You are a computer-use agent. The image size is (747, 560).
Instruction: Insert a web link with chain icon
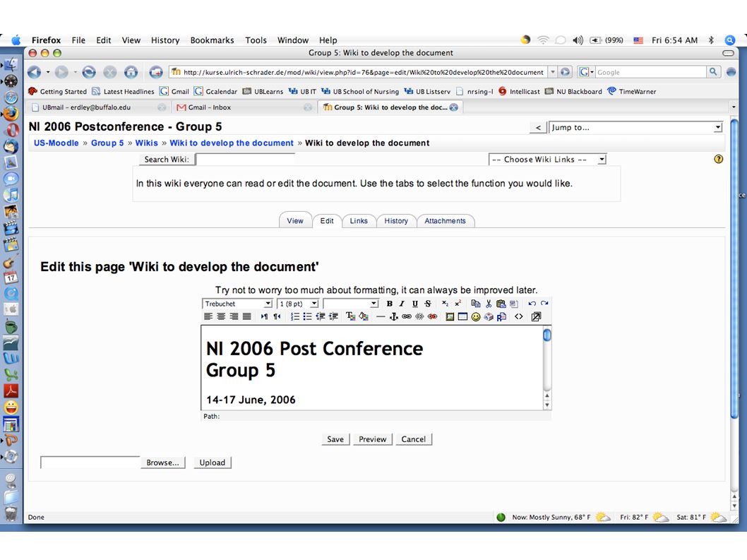tap(407, 316)
